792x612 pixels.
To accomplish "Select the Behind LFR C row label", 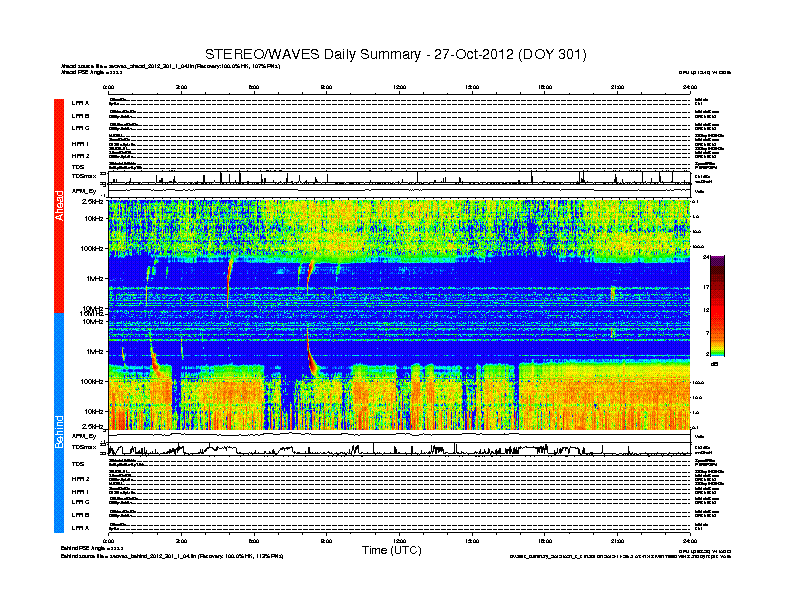I will (80, 502).
